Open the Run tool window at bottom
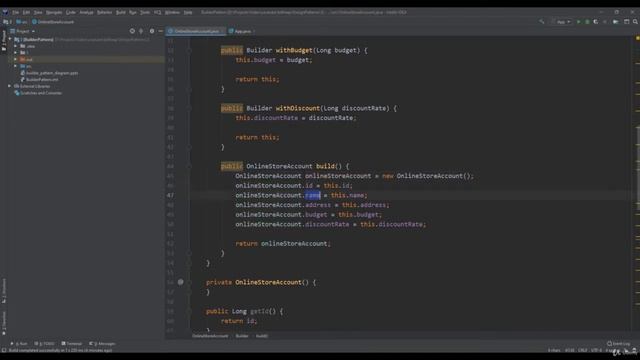Viewport: 640px width, 360px height. [x=19, y=344]
